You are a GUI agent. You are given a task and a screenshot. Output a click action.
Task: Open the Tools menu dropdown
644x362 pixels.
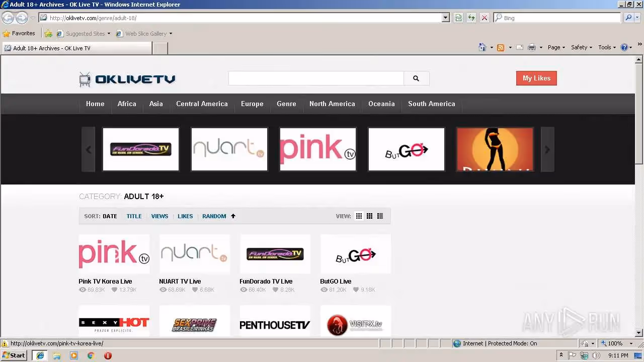click(x=607, y=47)
